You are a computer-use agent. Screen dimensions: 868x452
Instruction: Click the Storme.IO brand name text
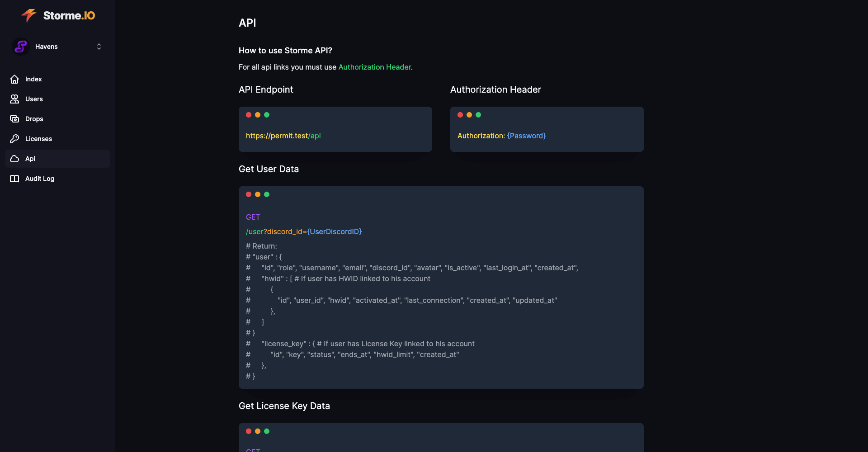point(69,15)
